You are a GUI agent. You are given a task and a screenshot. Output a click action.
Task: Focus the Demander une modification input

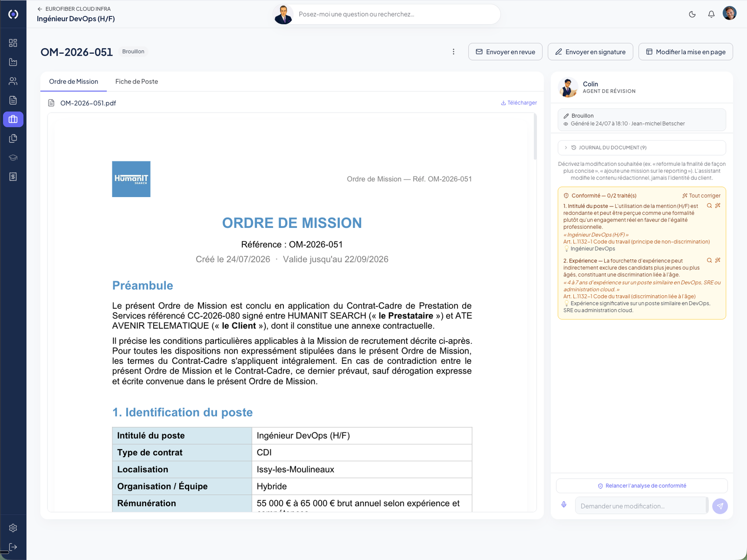641,506
